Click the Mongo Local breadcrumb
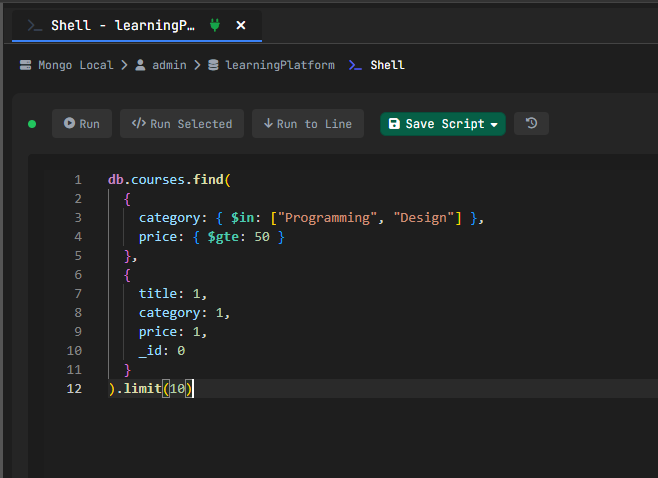The image size is (658, 478). coord(76,65)
